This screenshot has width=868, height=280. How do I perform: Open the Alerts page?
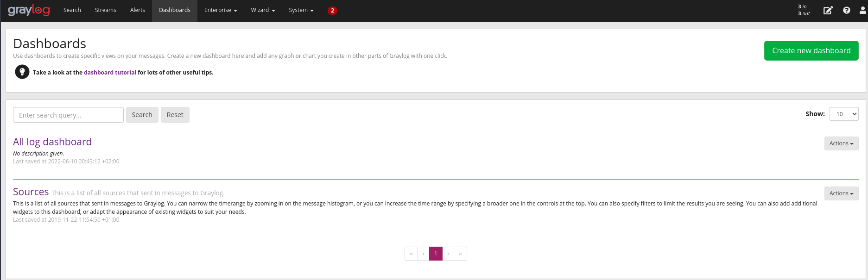137,10
